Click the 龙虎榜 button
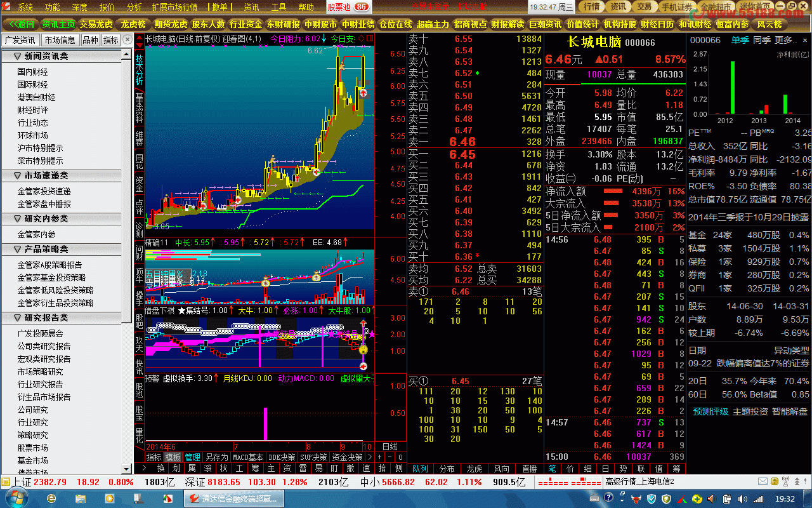Viewport: 812px width, 508px height. click(x=133, y=24)
